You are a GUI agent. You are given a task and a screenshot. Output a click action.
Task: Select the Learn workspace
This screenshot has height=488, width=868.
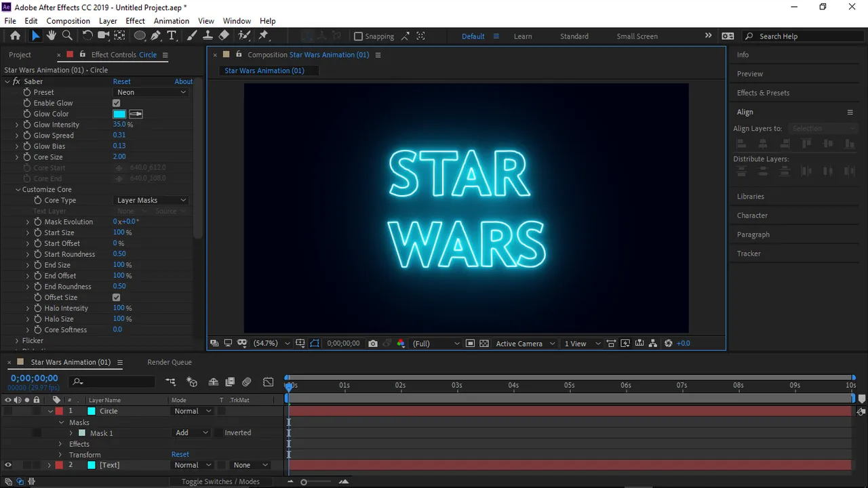click(x=523, y=37)
